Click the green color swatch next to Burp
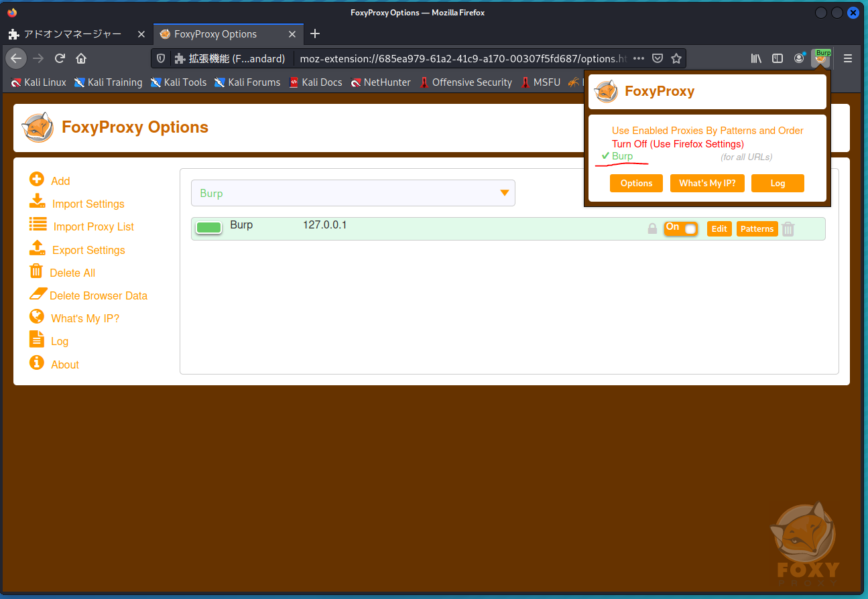 pyautogui.click(x=208, y=228)
